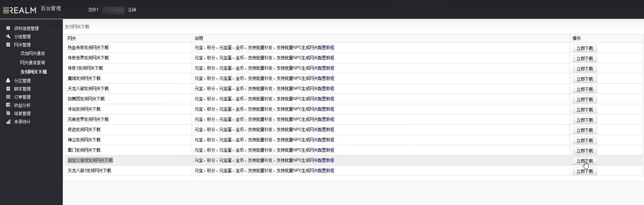644x205 pixels.
Task: Open 网关配置教程 link in 诛仙 row
Action: coord(322,109)
